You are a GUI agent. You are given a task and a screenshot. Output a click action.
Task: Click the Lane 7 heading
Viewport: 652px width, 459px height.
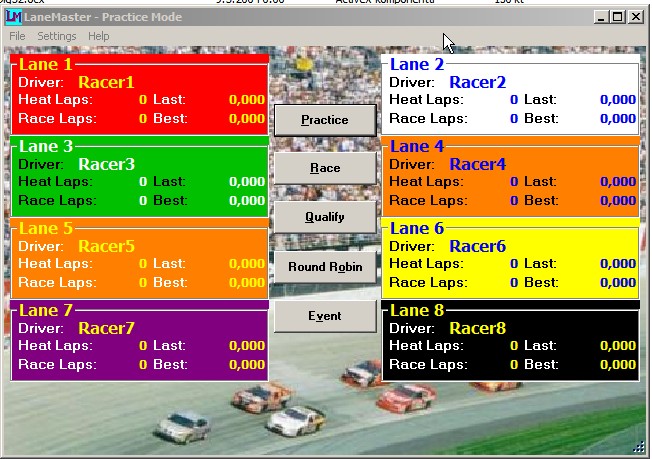(x=46, y=310)
